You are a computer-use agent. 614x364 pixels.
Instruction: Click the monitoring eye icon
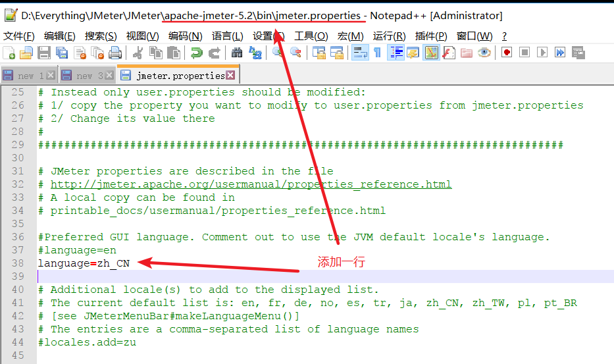484,53
